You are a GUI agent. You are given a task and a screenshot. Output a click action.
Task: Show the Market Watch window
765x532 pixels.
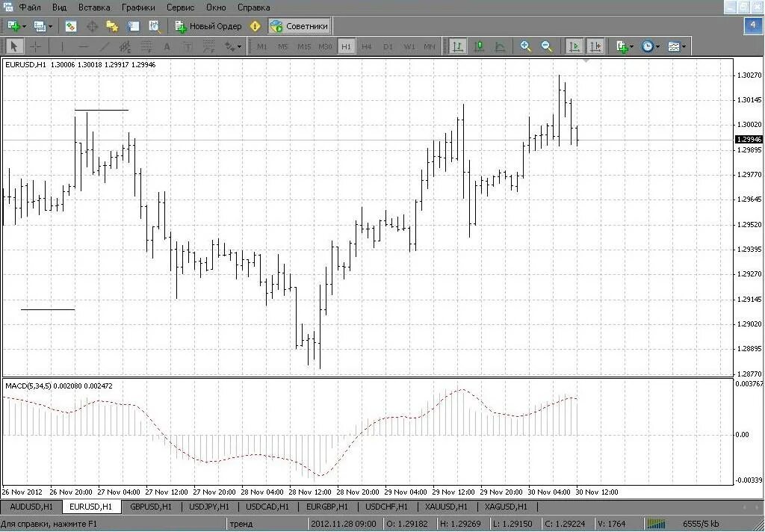[x=71, y=26]
